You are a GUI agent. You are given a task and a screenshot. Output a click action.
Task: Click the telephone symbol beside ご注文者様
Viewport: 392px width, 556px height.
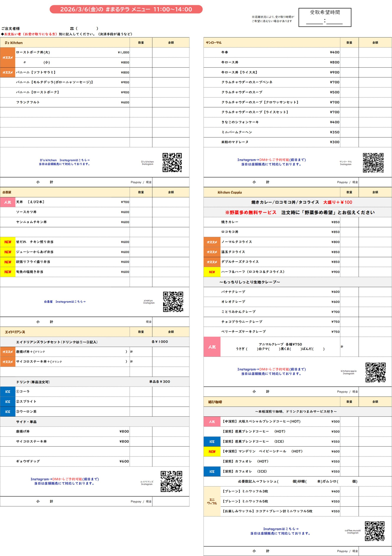(72, 29)
